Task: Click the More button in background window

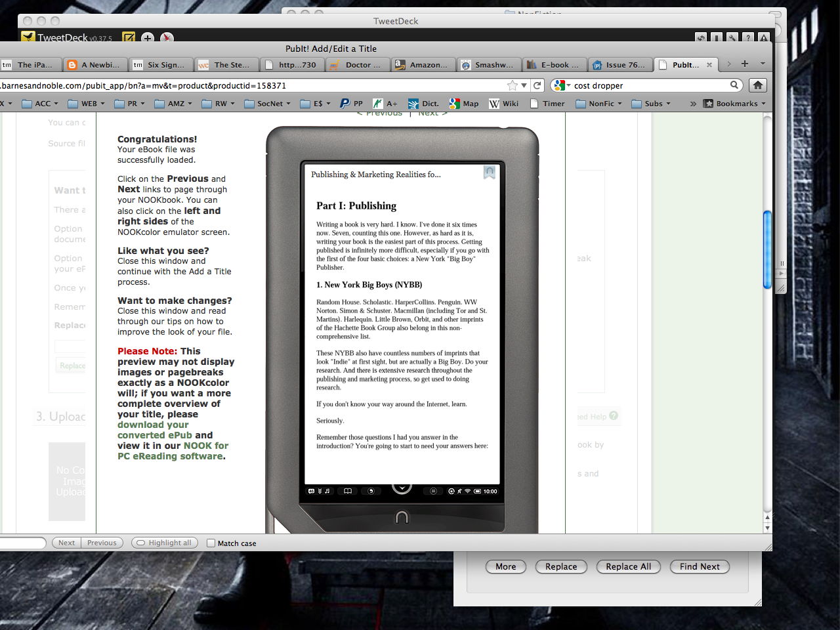Action: [506, 566]
